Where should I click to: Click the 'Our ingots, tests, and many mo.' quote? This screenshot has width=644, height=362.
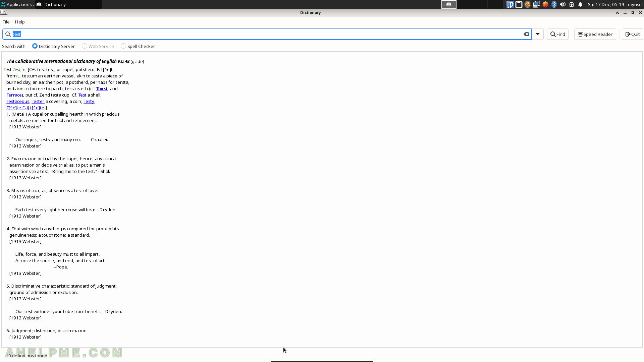[x=48, y=140]
